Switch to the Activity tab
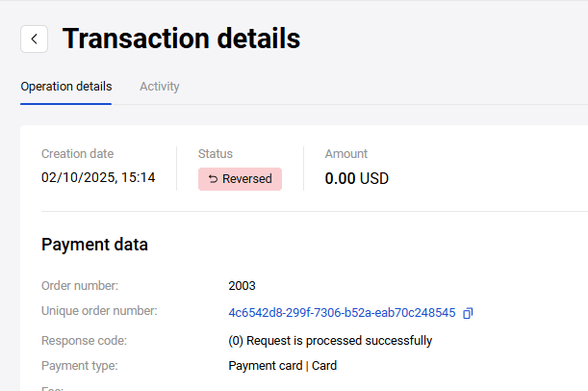Screen dimensions: 588x391 coord(160,87)
